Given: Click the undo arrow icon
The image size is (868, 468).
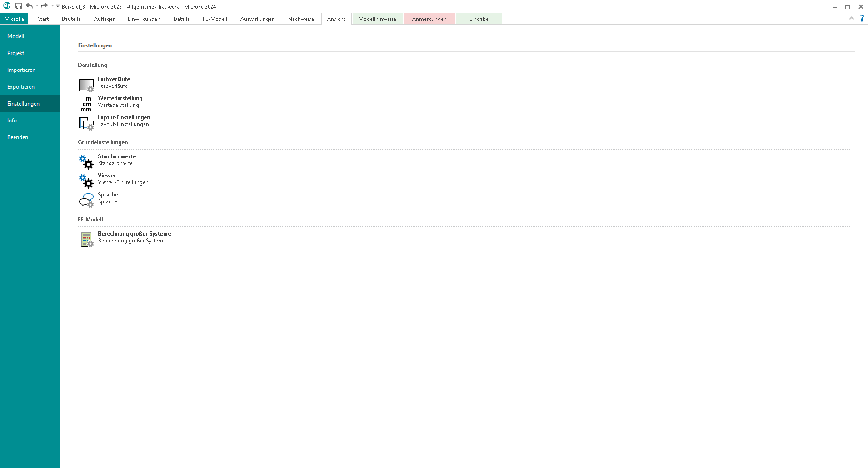Looking at the screenshot, I should tap(29, 6).
